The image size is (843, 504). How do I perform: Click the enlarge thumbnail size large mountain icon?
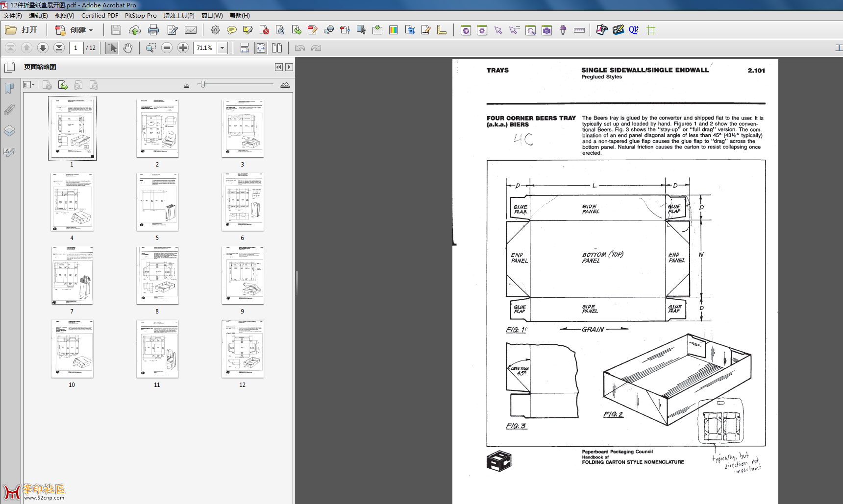click(285, 85)
